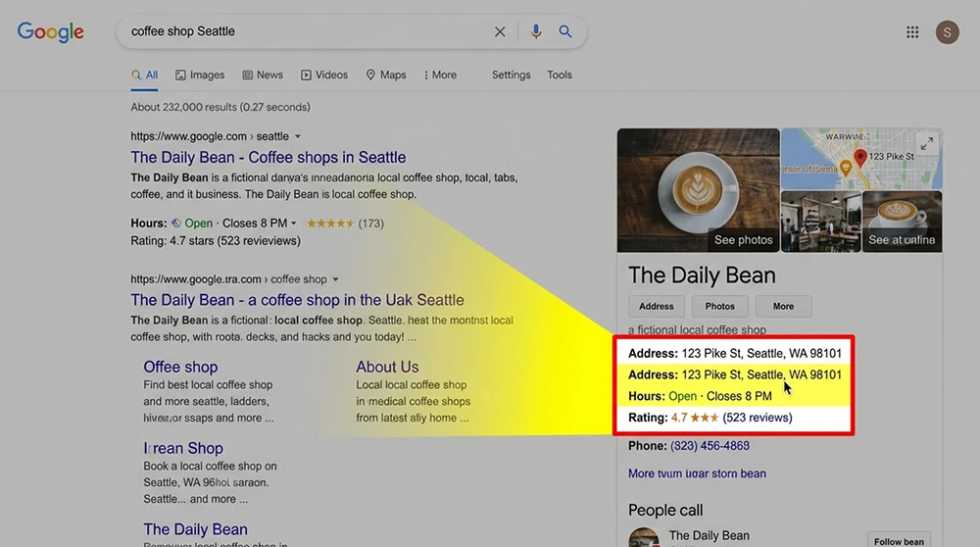Open The Daily Bean - a coffee shop result
The width and height of the screenshot is (980, 547).
(x=298, y=300)
